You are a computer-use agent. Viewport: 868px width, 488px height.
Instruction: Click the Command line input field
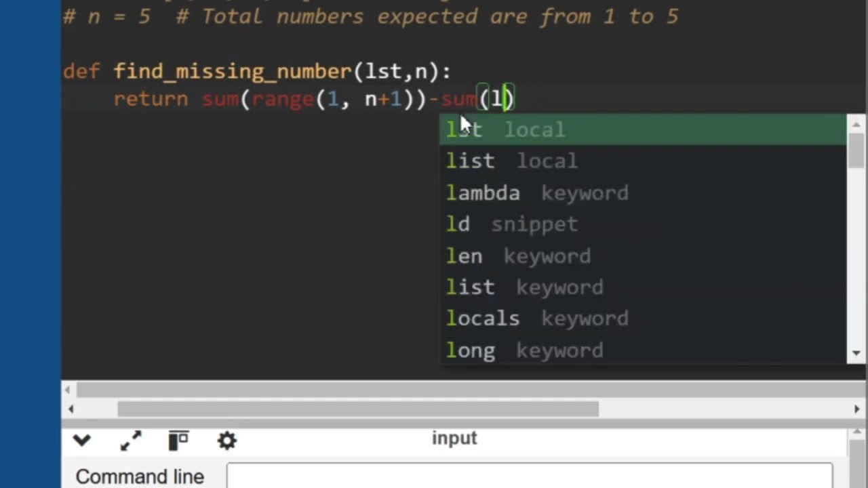pyautogui.click(x=530, y=476)
